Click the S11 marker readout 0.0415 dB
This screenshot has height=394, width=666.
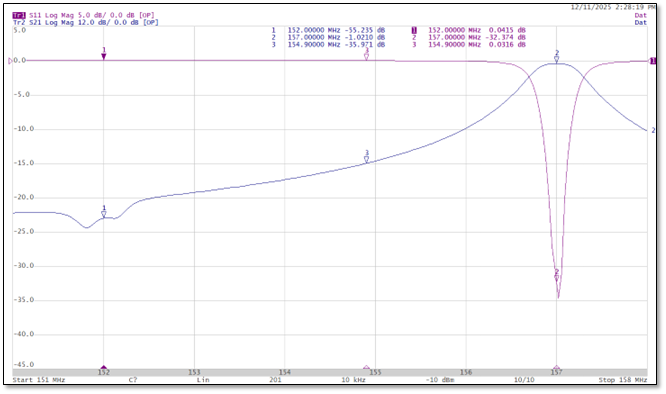point(507,30)
